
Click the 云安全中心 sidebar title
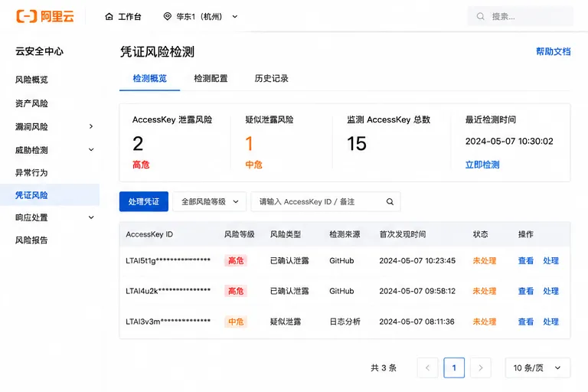[39, 51]
